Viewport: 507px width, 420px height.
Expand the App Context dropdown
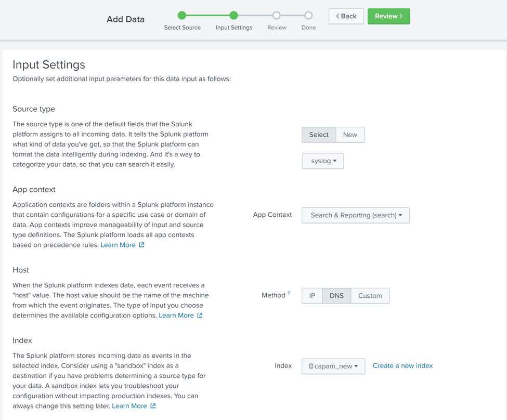pyautogui.click(x=356, y=215)
